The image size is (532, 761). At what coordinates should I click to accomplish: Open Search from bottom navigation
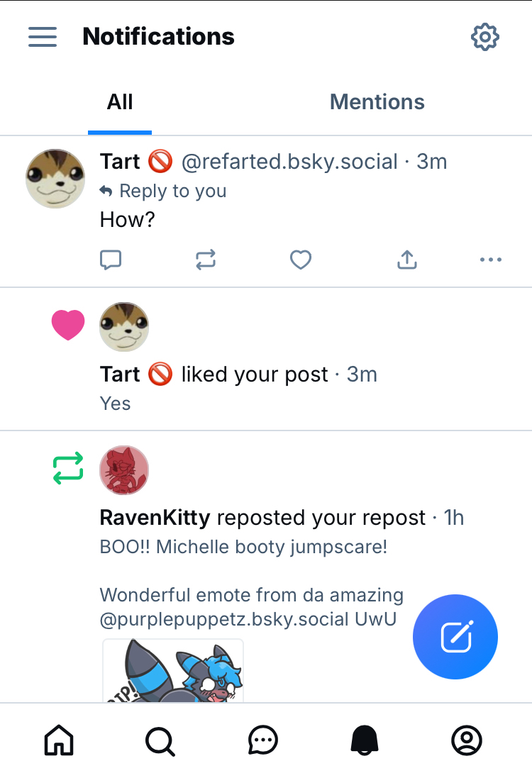pyautogui.click(x=160, y=740)
